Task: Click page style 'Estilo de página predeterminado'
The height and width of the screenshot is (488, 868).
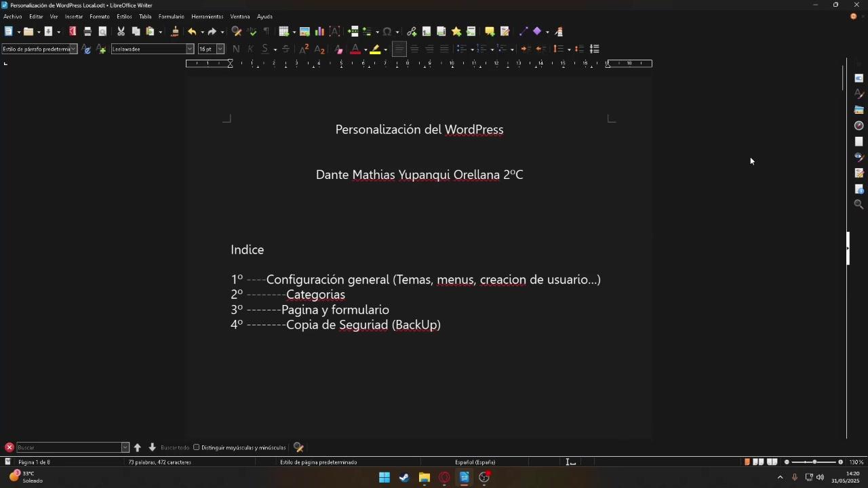Action: click(x=319, y=462)
